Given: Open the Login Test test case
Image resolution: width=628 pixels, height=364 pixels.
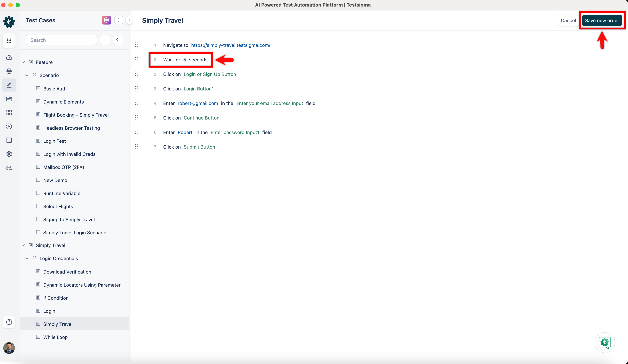Looking at the screenshot, I should [x=54, y=141].
